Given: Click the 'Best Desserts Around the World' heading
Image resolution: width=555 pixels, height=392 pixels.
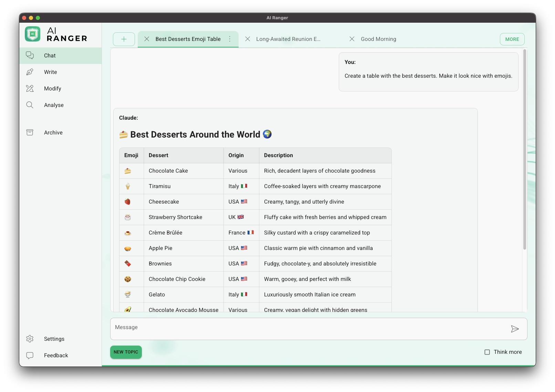Looking at the screenshot, I should tap(195, 134).
